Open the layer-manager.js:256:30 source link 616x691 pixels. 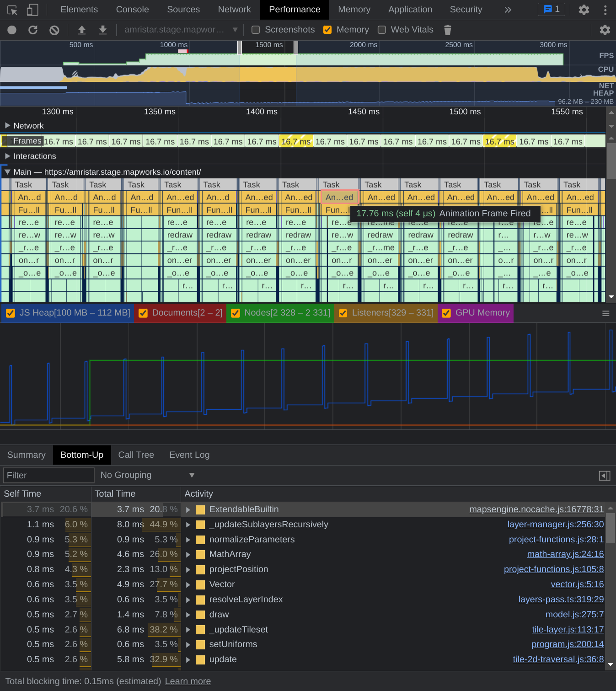coord(556,525)
